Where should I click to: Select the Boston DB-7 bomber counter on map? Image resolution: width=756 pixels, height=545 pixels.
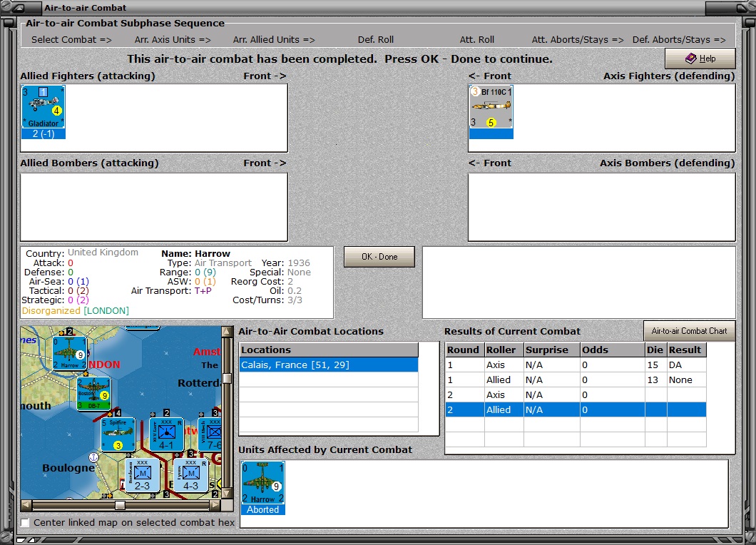pos(94,394)
